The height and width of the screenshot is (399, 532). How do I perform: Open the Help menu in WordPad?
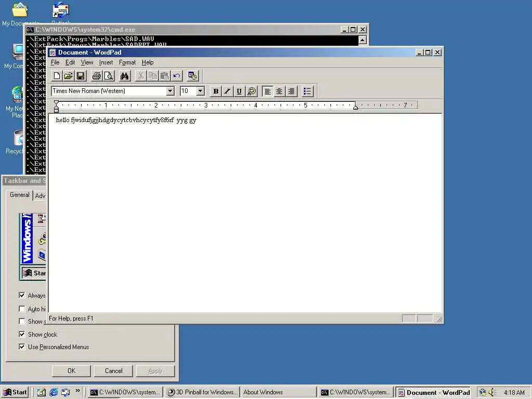pyautogui.click(x=148, y=62)
